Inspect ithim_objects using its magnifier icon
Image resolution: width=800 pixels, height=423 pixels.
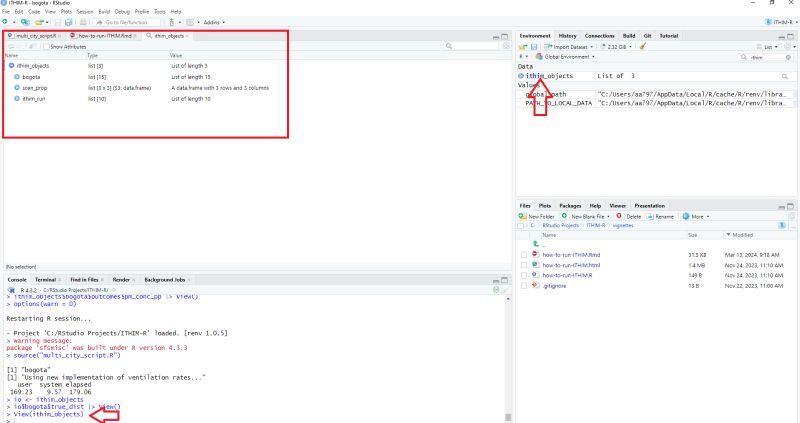[x=785, y=76]
